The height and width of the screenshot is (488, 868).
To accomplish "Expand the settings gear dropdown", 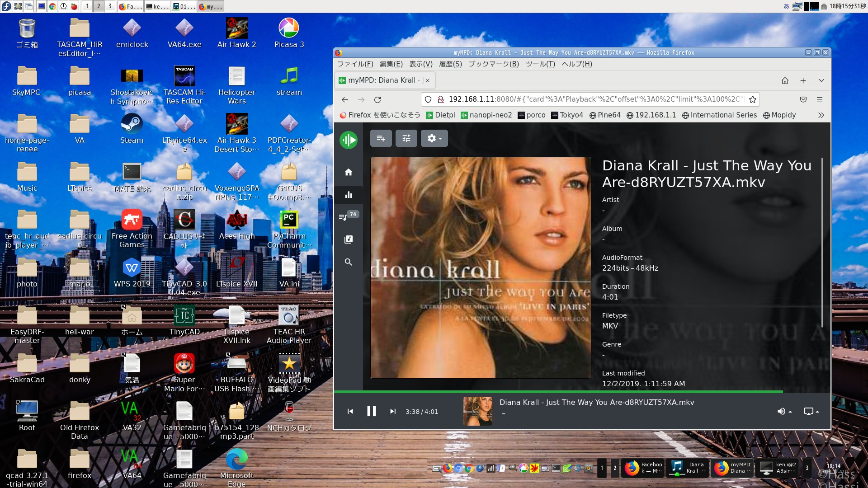I will coord(434,138).
